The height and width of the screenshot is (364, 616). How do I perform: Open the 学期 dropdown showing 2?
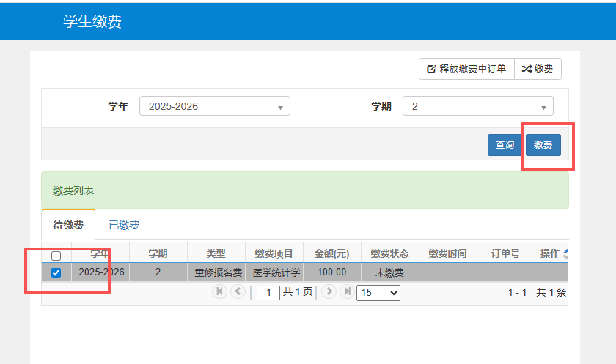(478, 106)
